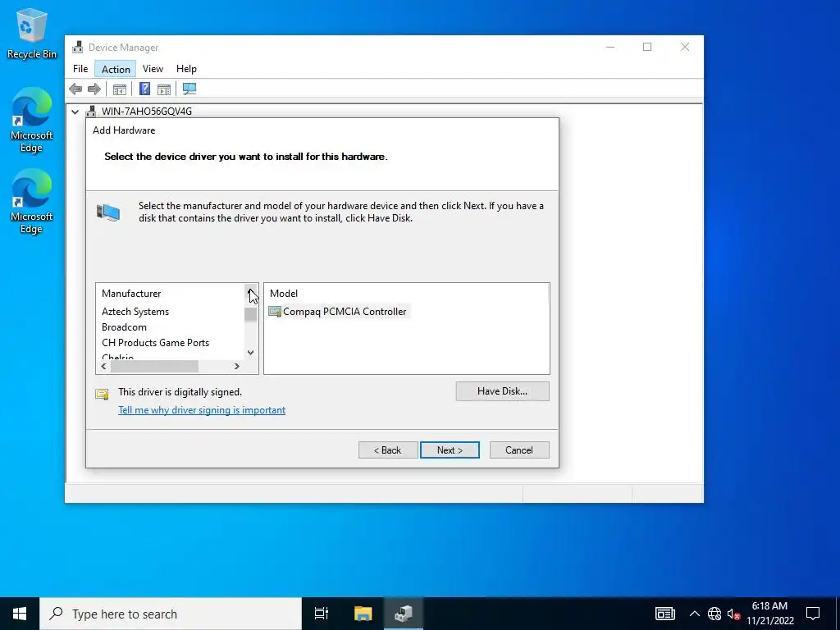This screenshot has width=840, height=630.
Task: Click the Back button in wizard
Action: click(x=388, y=450)
